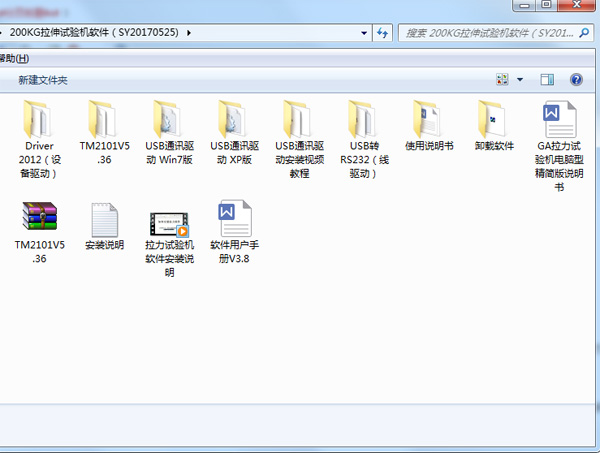The height and width of the screenshot is (453, 600).
Task: Select the 拉力试验机软件安装说明 video file
Action: 168,219
